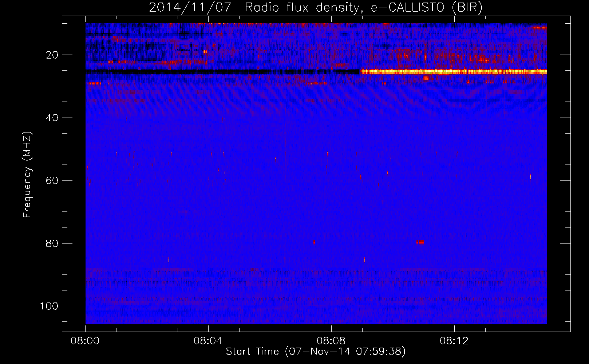Click the "Frequency (MHZ)" axis label

click(x=27, y=175)
